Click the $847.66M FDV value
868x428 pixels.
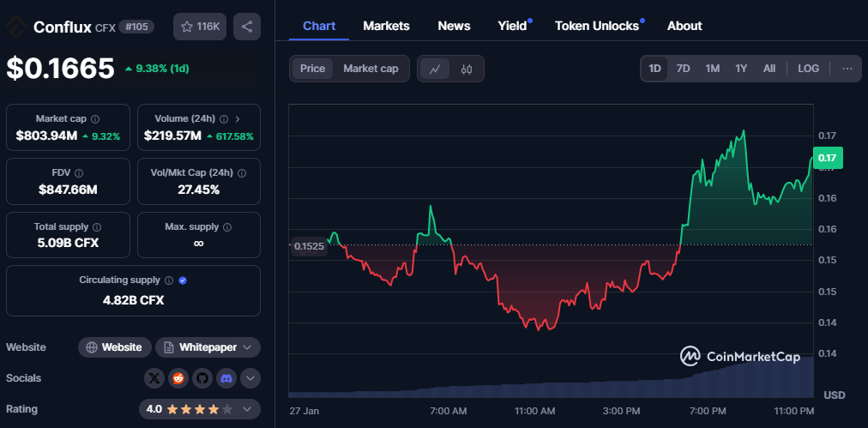(68, 190)
